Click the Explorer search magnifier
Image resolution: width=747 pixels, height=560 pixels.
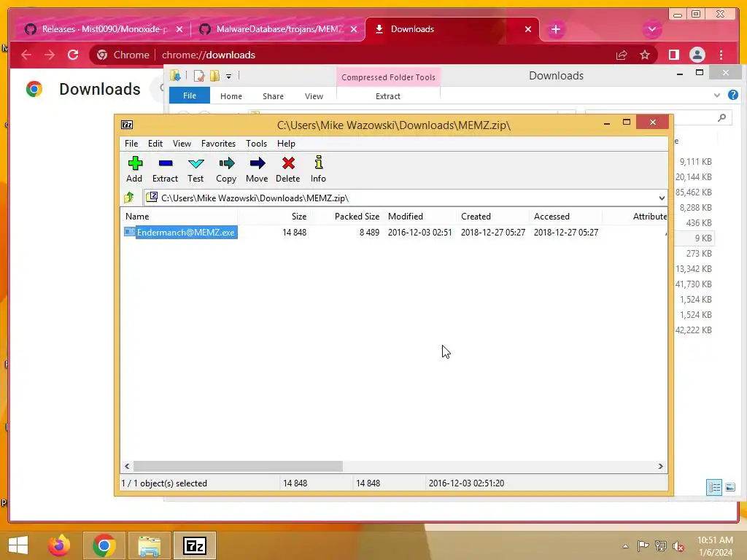[721, 117]
